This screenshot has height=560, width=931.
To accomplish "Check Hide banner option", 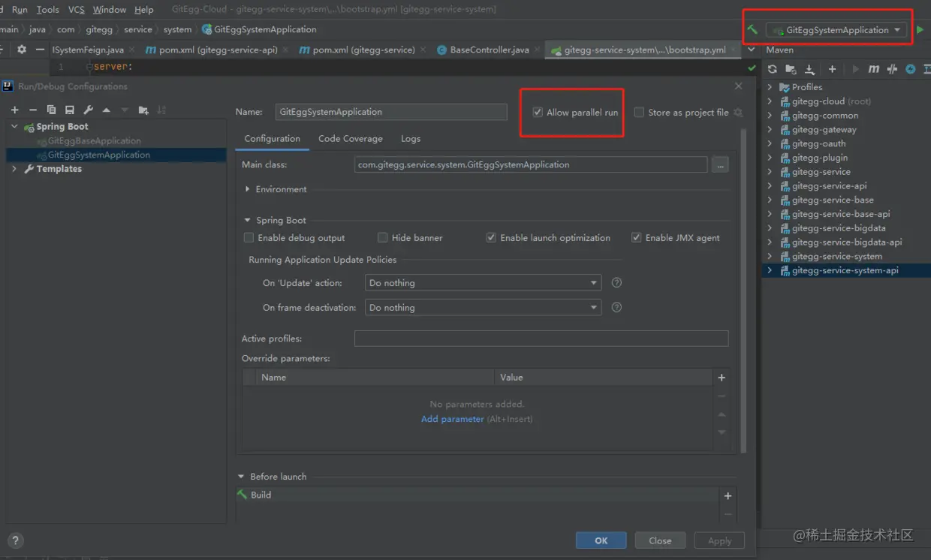I will point(382,237).
